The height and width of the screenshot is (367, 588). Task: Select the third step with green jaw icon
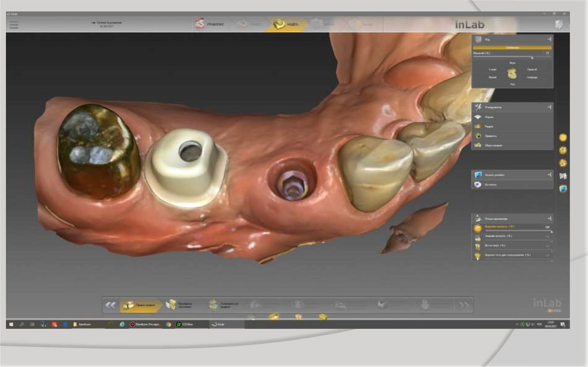tap(224, 305)
